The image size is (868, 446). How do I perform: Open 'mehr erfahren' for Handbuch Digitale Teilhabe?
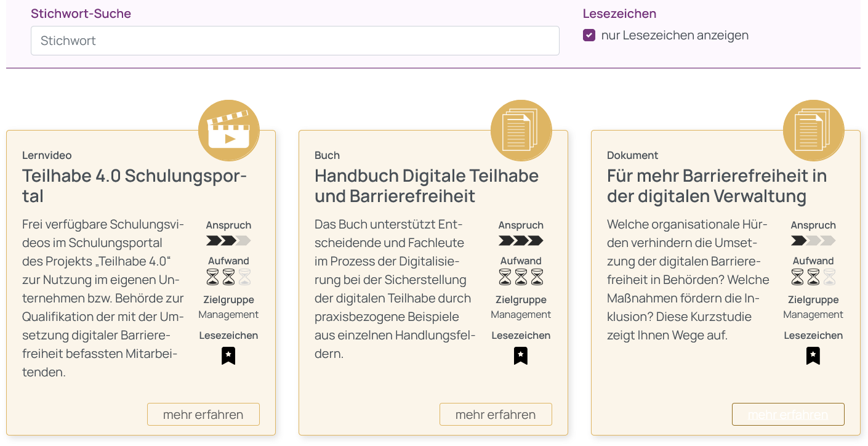[496, 415]
